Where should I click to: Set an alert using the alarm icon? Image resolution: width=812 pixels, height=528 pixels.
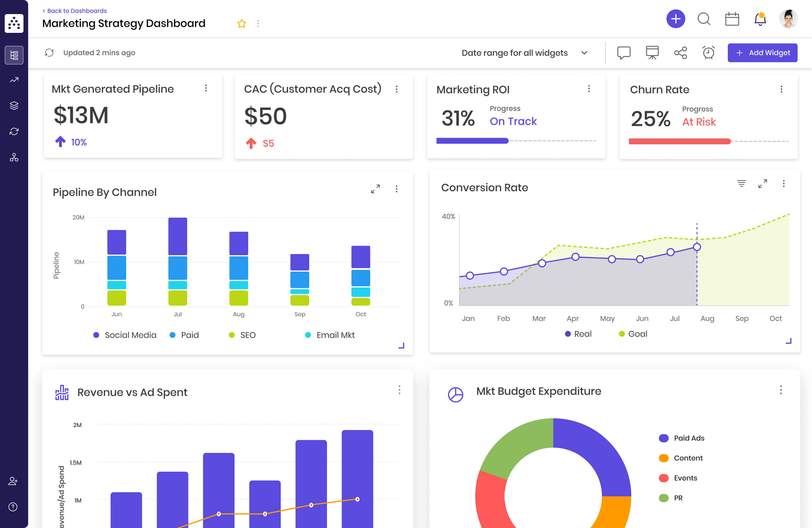tap(708, 53)
